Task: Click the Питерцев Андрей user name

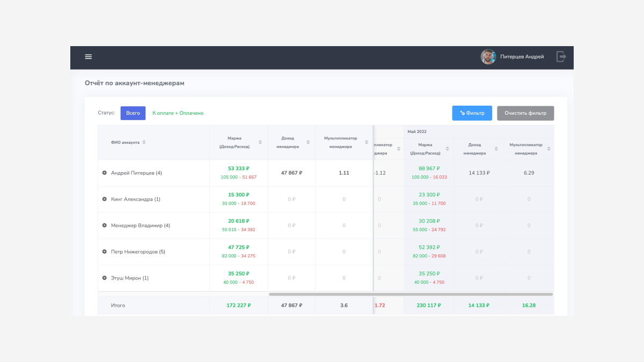Action: tap(522, 57)
